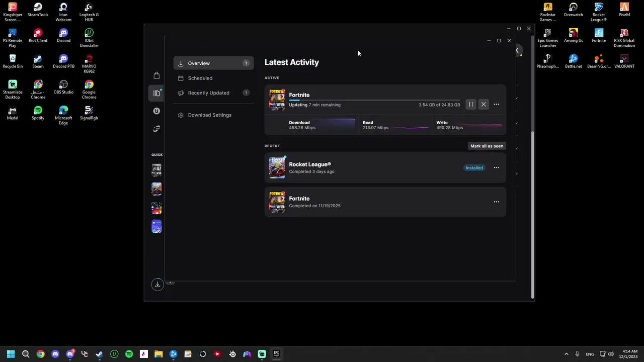The width and height of the screenshot is (644, 362).
Task: Open more options for Rocket League
Action: tap(496, 168)
